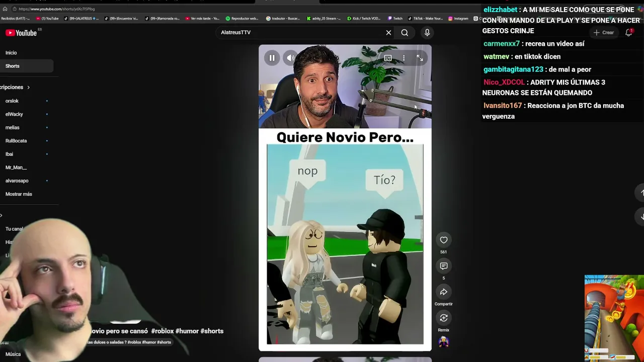Open the TikTok - Make Your bookmark
644x362 pixels.
click(x=426, y=19)
